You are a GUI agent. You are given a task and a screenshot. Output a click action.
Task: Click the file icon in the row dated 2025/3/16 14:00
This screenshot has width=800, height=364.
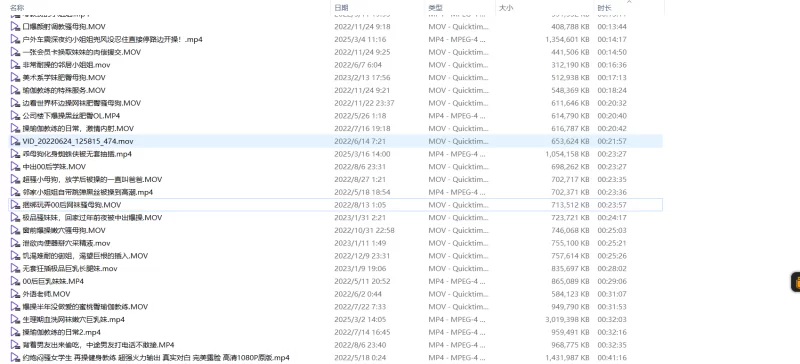15,154
